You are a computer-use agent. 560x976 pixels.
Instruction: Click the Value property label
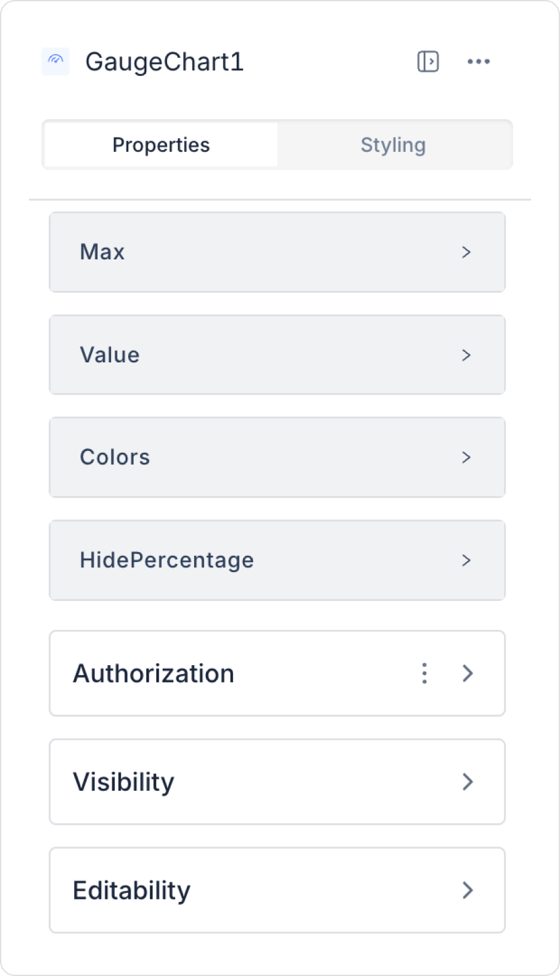[x=110, y=355]
